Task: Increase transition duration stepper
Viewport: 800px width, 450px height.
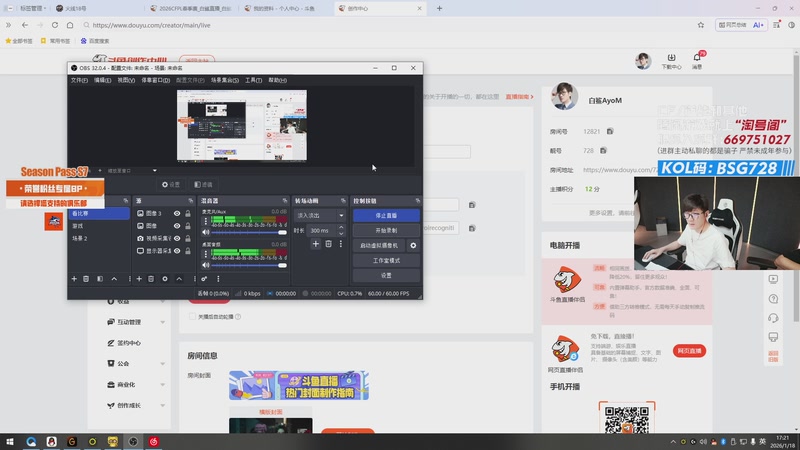Action: click(341, 228)
